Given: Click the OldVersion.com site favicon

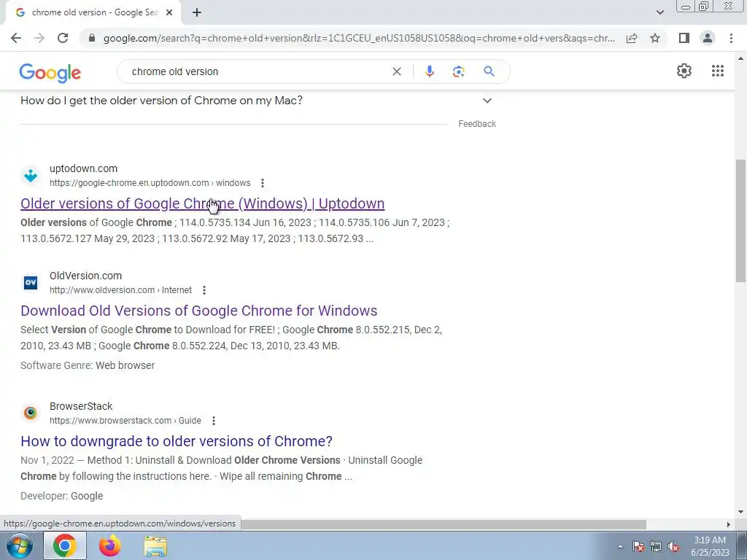Looking at the screenshot, I should pyautogui.click(x=31, y=282).
